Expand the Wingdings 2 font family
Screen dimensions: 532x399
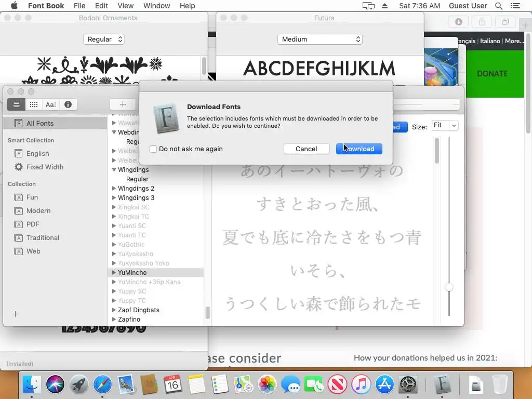(114, 188)
